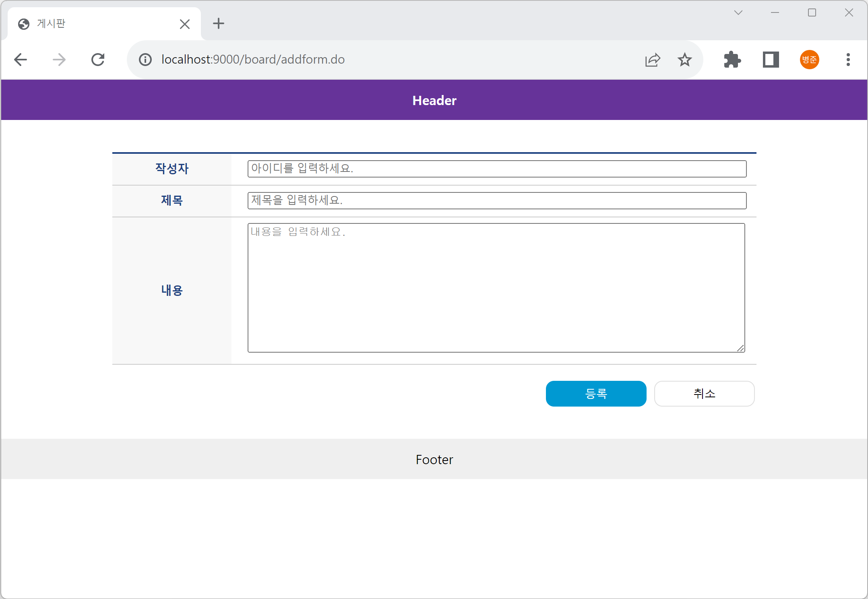Click the browser back arrow
This screenshot has height=599, width=868.
click(21, 60)
